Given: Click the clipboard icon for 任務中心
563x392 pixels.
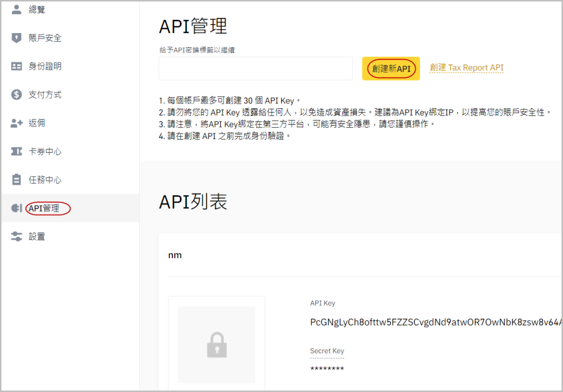Looking at the screenshot, I should (x=17, y=180).
